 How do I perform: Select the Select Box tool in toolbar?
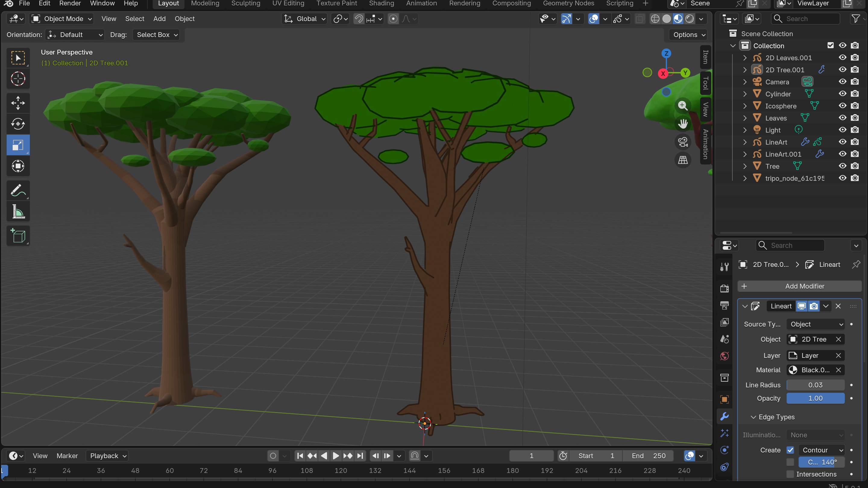pyautogui.click(x=18, y=58)
